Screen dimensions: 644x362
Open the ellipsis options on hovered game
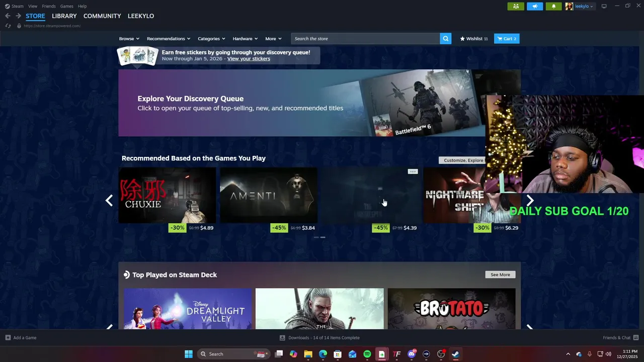click(x=413, y=171)
